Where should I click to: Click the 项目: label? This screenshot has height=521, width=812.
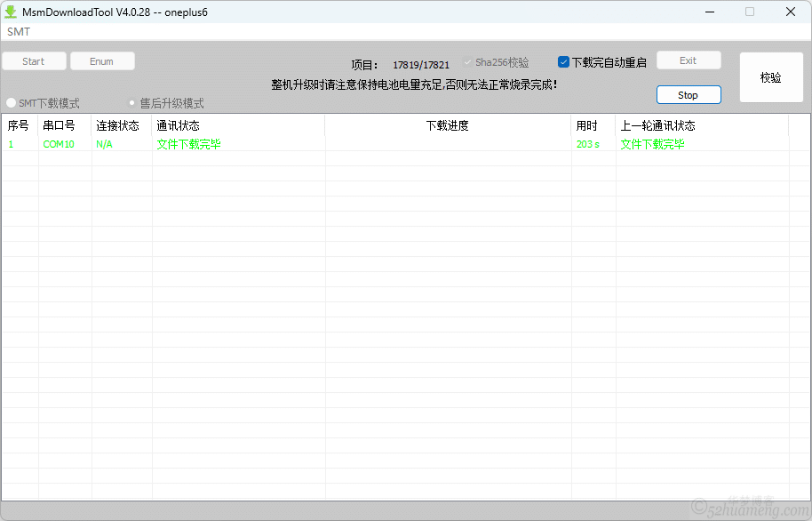pos(364,65)
